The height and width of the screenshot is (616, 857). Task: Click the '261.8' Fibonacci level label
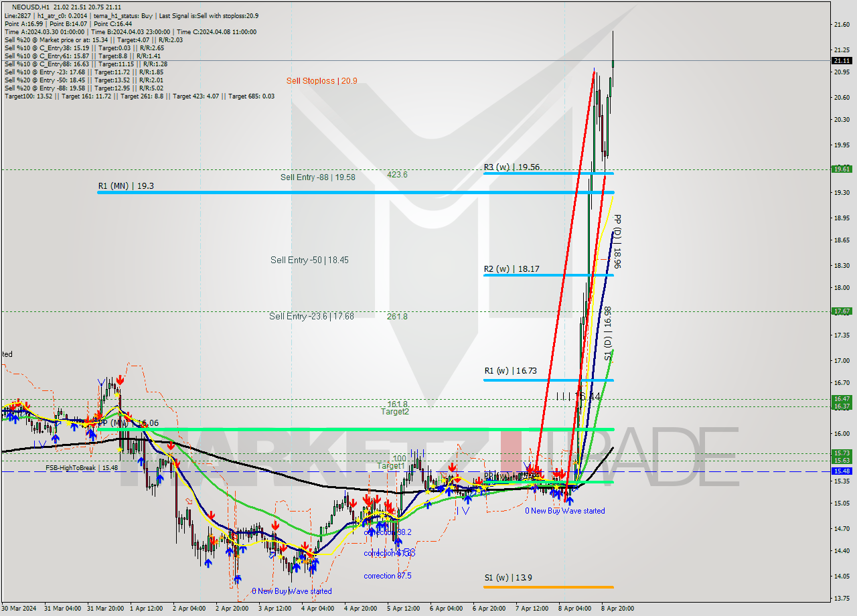(x=397, y=316)
